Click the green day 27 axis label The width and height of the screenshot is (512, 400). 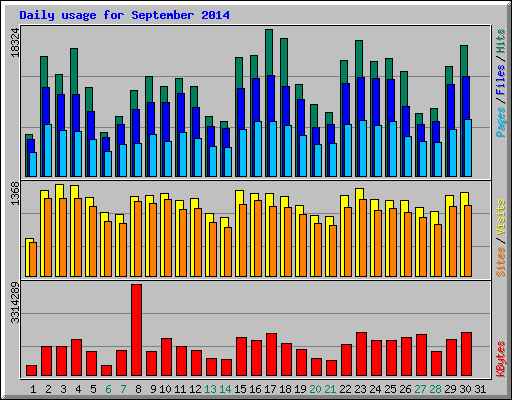click(420, 389)
